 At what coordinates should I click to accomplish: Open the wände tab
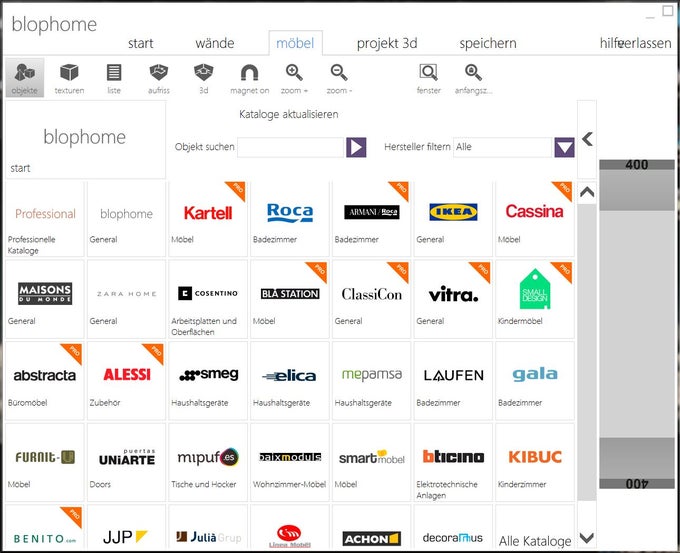[215, 43]
